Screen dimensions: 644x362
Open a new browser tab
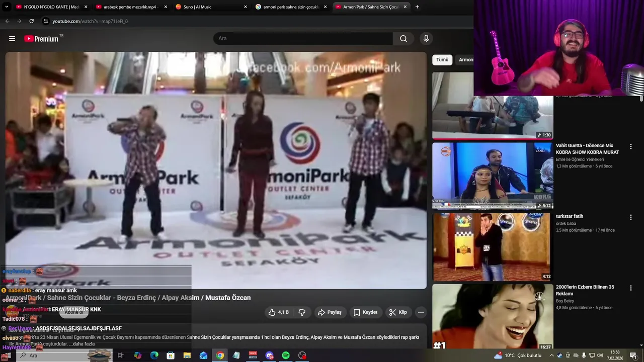(417, 7)
